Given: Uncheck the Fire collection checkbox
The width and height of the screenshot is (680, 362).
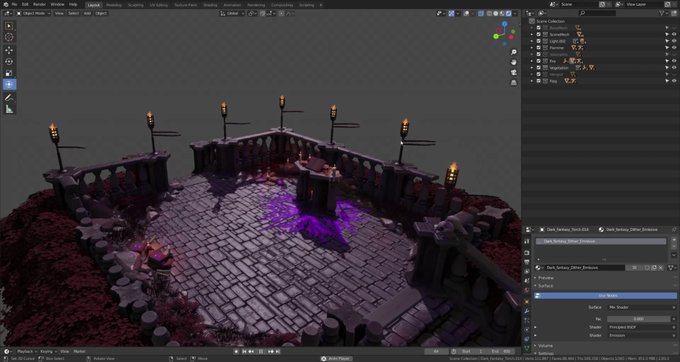Looking at the screenshot, I should pos(539,61).
